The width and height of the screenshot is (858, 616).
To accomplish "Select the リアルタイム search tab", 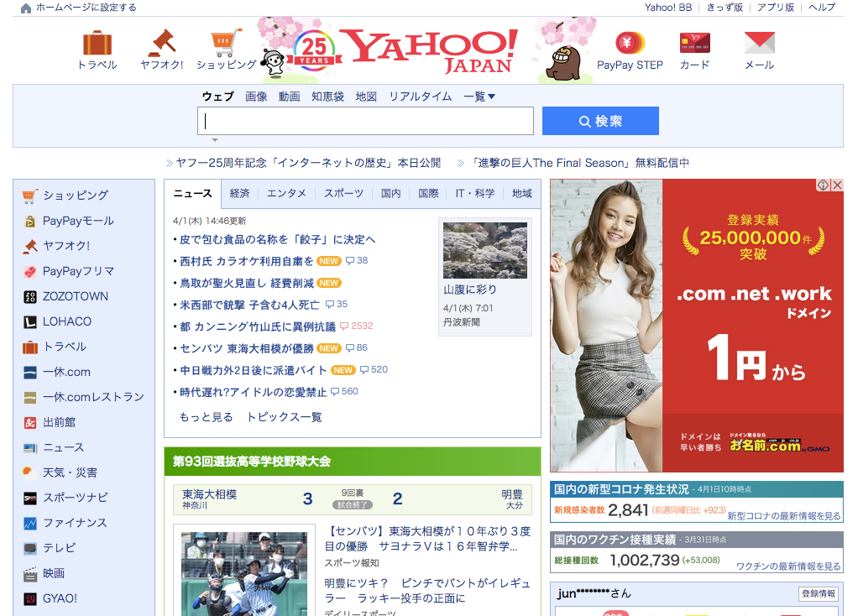I will point(421,97).
